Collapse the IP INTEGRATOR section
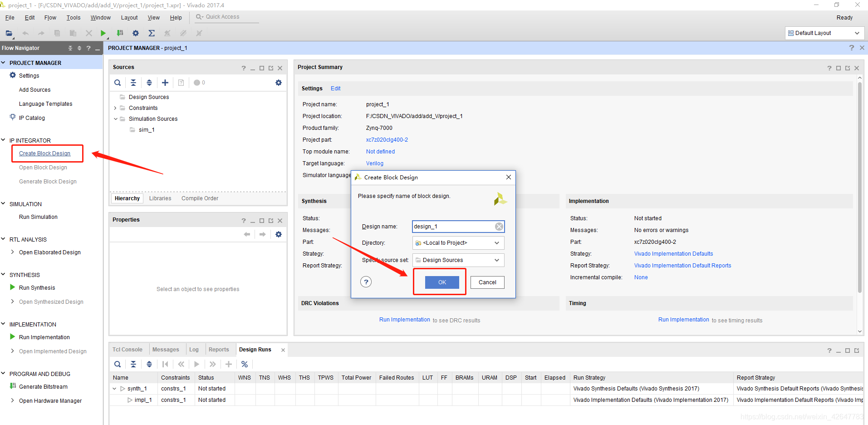 pyautogui.click(x=3, y=140)
